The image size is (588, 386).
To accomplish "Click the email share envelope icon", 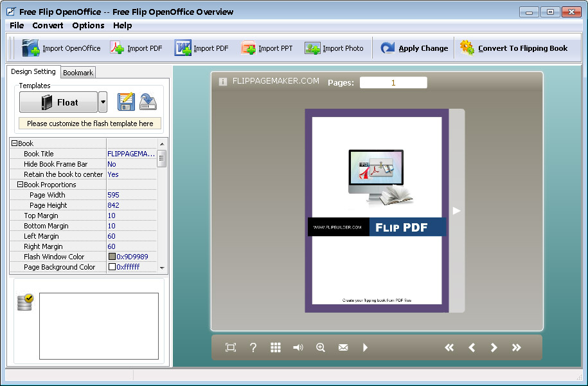I will point(343,347).
